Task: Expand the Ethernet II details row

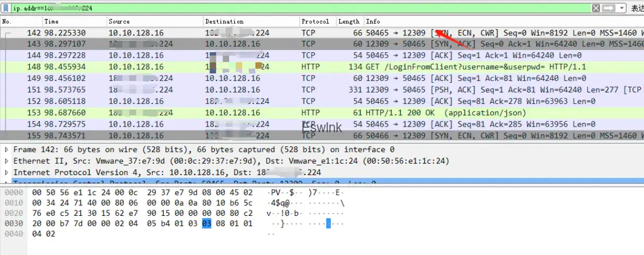Action: [x=7, y=161]
